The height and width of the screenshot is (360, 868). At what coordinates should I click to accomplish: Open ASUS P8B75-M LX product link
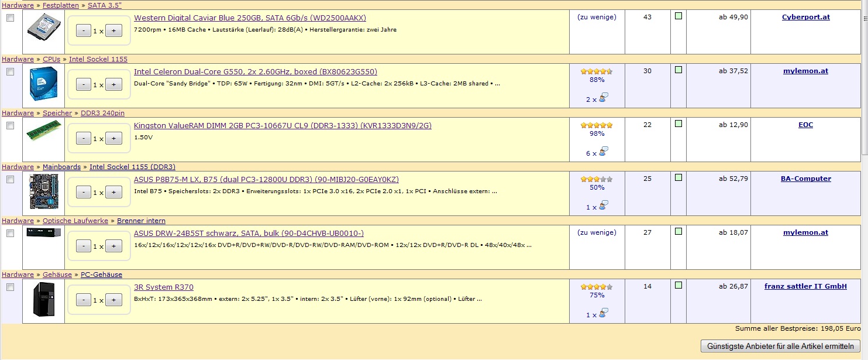point(266,180)
